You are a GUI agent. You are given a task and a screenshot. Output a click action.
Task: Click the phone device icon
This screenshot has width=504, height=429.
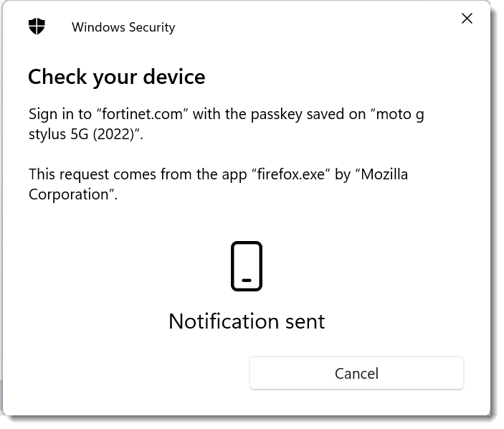pos(247,266)
